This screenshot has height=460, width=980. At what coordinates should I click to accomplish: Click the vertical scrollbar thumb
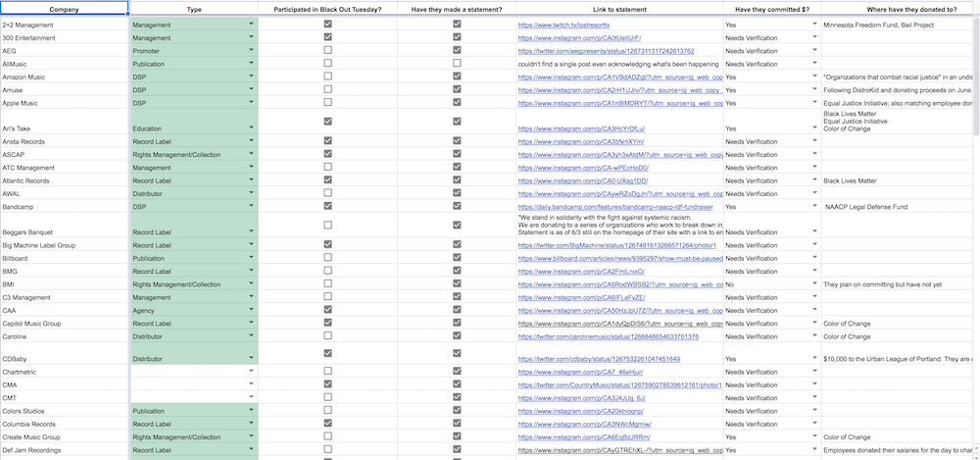(x=977, y=76)
